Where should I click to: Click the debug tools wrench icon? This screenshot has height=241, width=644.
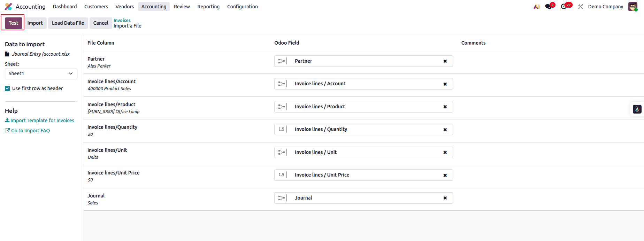pos(581,7)
